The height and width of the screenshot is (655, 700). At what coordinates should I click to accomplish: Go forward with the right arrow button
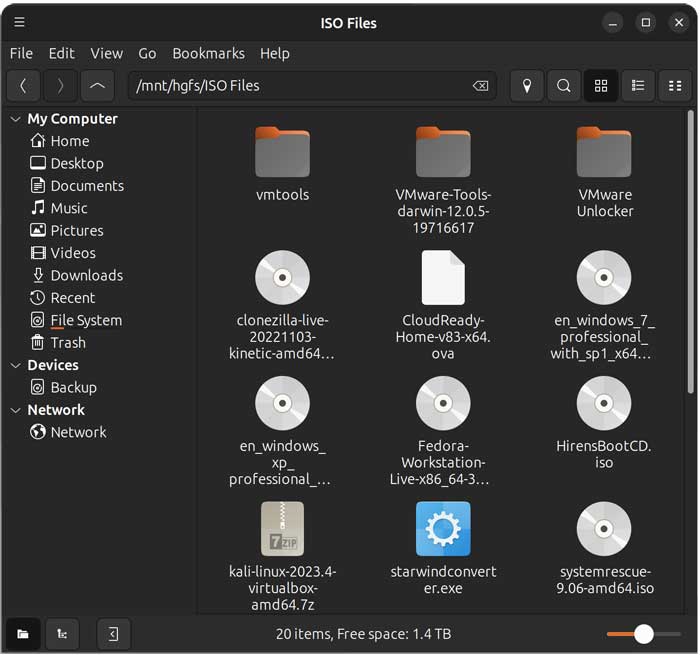(x=60, y=85)
